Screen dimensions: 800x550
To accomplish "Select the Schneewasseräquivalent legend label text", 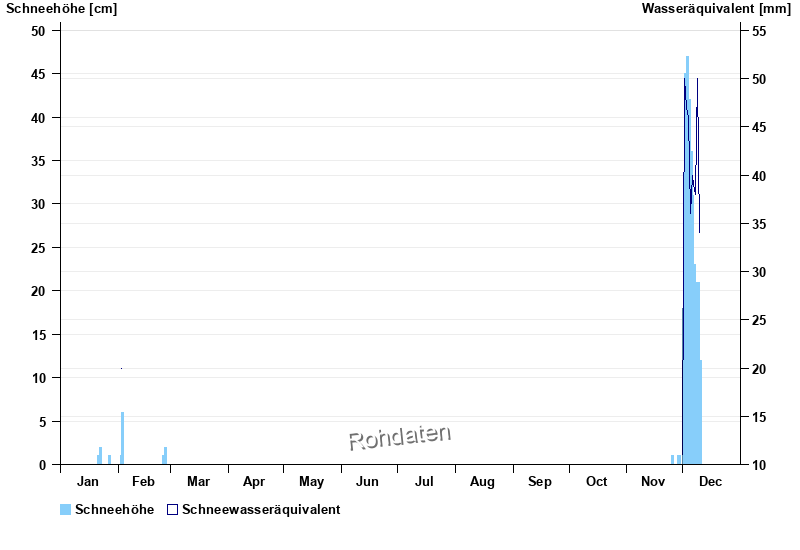I will point(261,510).
